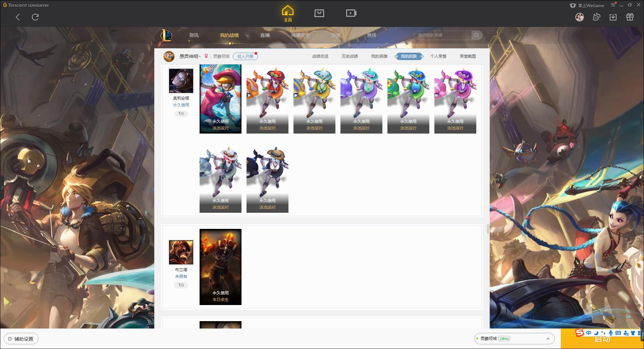Open the video live icon in top bar
The image size is (644, 349).
[x=351, y=13]
